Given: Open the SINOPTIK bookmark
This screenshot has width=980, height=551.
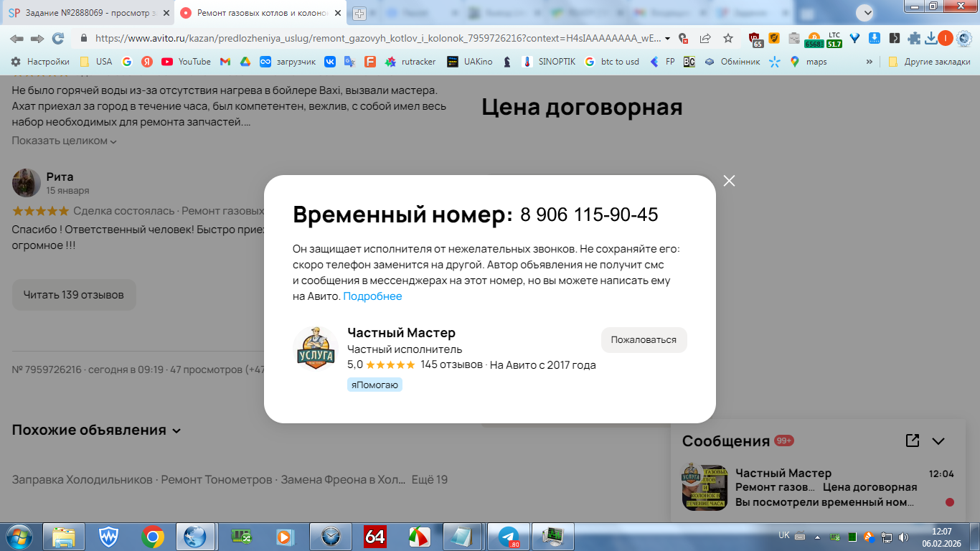Looking at the screenshot, I should point(549,62).
